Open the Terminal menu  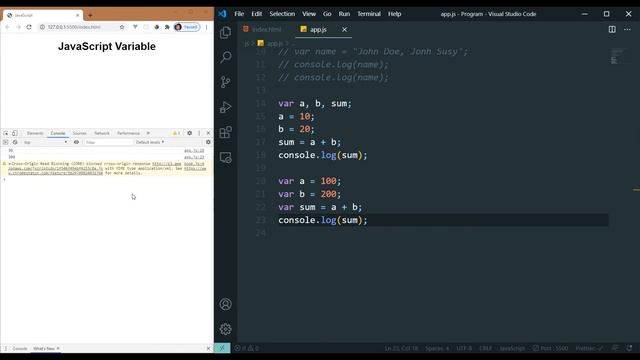pyautogui.click(x=369, y=14)
